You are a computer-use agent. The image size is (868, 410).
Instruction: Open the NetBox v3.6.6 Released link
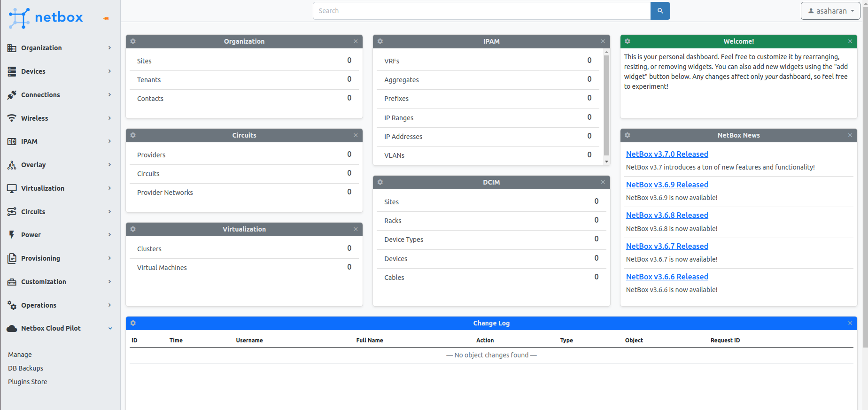[667, 277]
